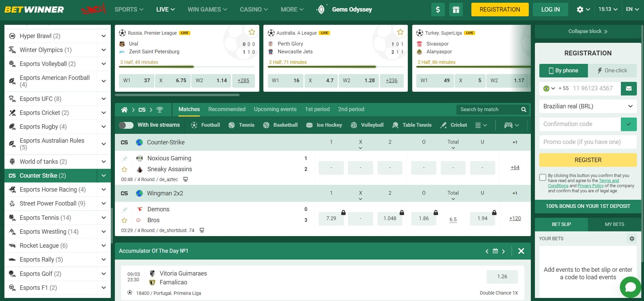Click the Confirmation code input field
The image size is (644, 301).
pos(580,124)
